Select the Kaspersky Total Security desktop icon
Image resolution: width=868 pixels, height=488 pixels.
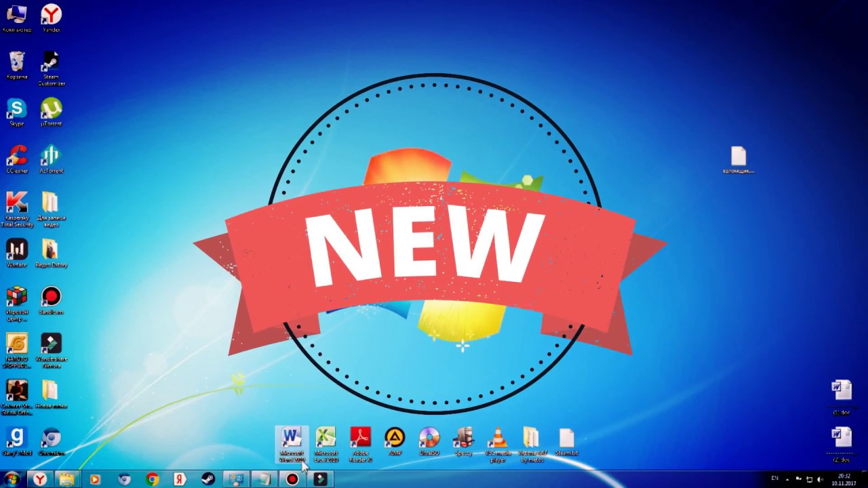(x=17, y=209)
